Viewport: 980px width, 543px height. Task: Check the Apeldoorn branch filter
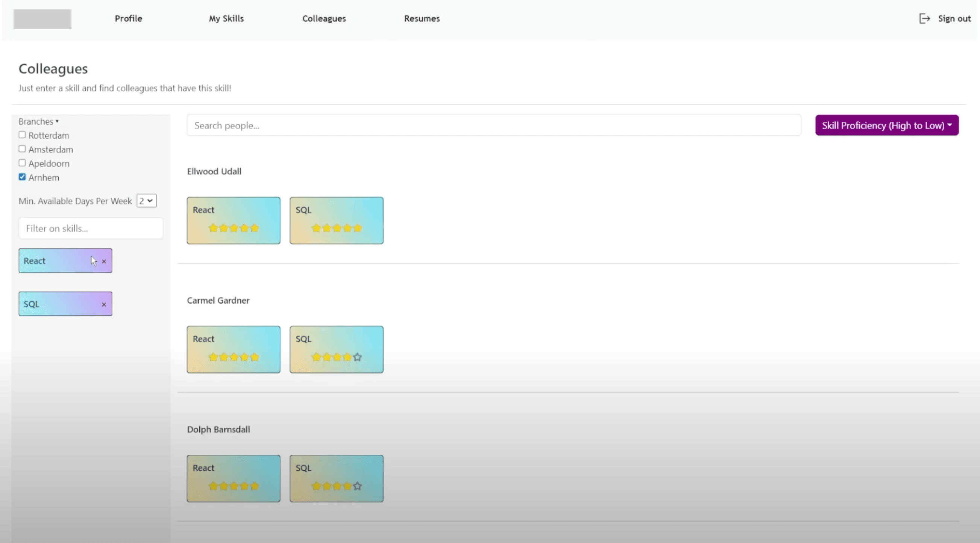pyautogui.click(x=23, y=163)
